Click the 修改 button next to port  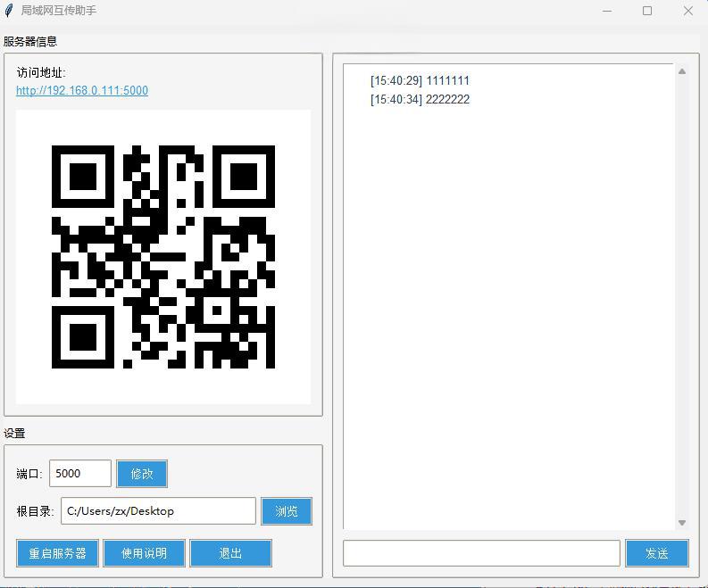[142, 474]
